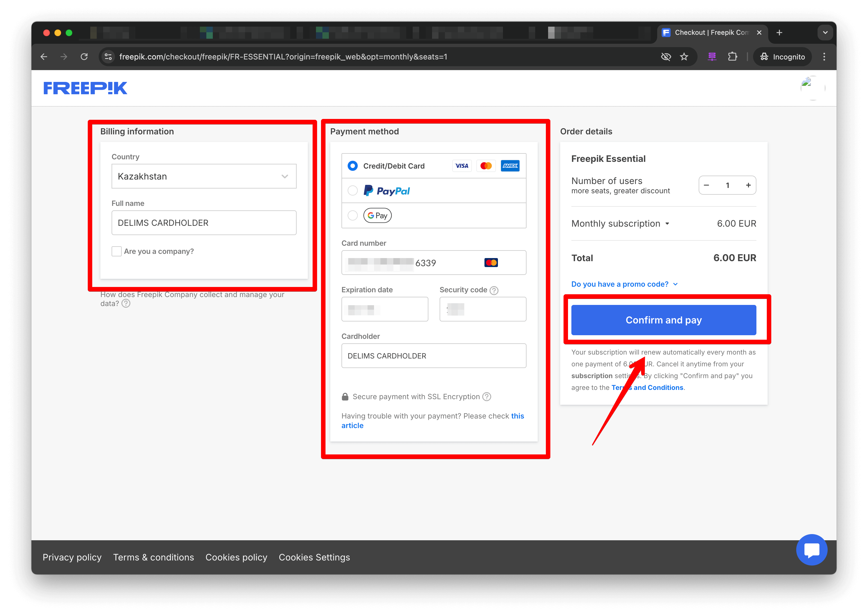Image resolution: width=868 pixels, height=616 pixels.
Task: Reload the checkout page
Action: tap(84, 56)
